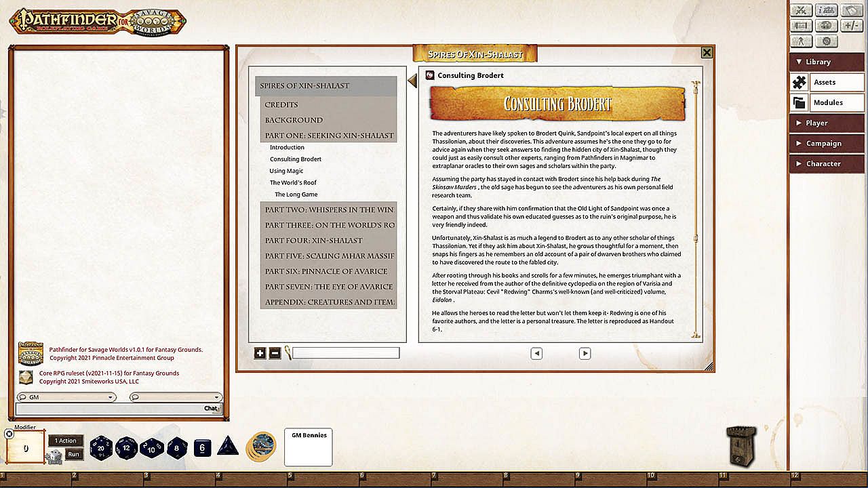
Task: Click the search magnifier in reference index
Action: point(288,352)
